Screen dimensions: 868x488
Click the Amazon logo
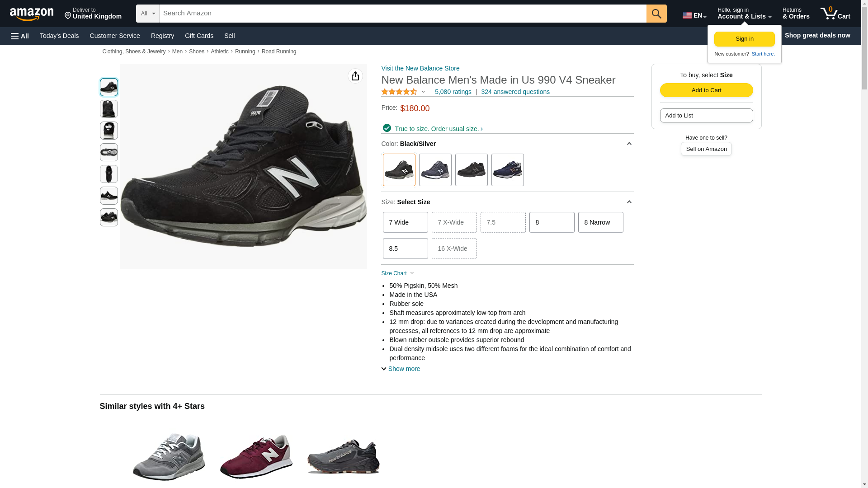tap(32, 14)
